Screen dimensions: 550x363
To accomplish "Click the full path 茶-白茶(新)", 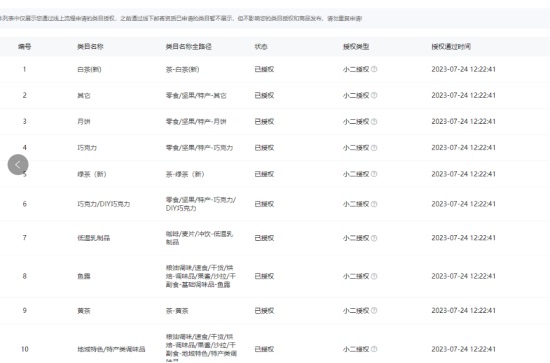I will (x=182, y=69).
